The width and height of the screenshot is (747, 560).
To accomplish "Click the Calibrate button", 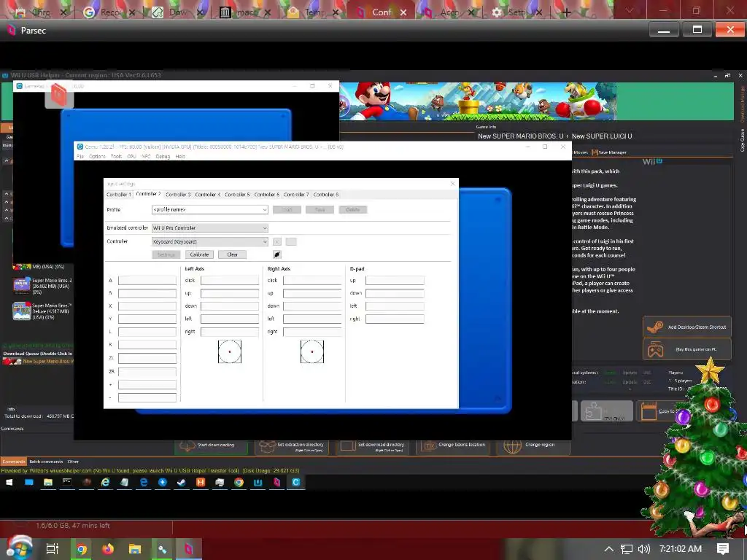I will [199, 254].
